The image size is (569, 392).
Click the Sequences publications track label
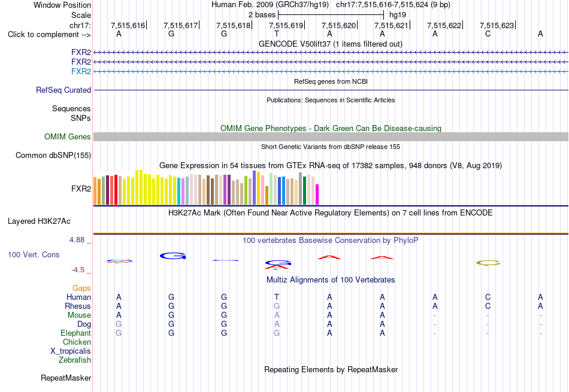[71, 108]
